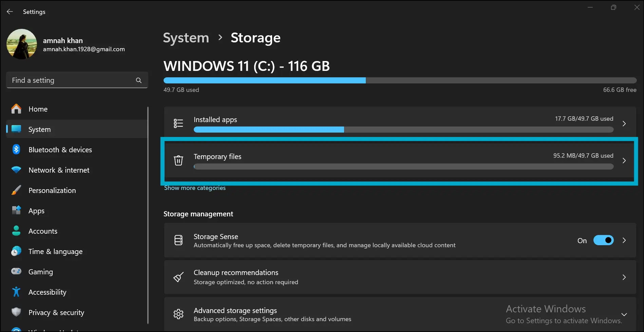Viewport: 644px width, 332px height.
Task: Select Privacy & security from the sidebar
Action: (x=56, y=312)
